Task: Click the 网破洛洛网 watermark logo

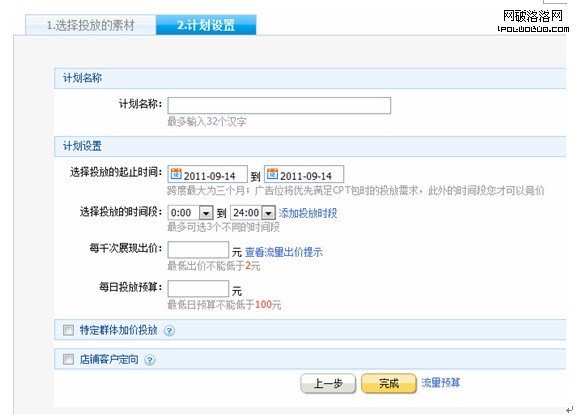Action: (x=533, y=21)
